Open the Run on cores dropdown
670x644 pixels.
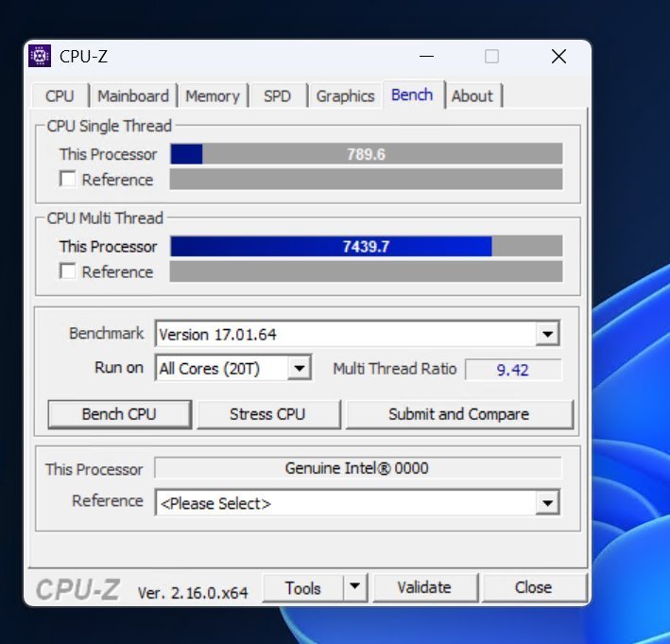coord(300,369)
